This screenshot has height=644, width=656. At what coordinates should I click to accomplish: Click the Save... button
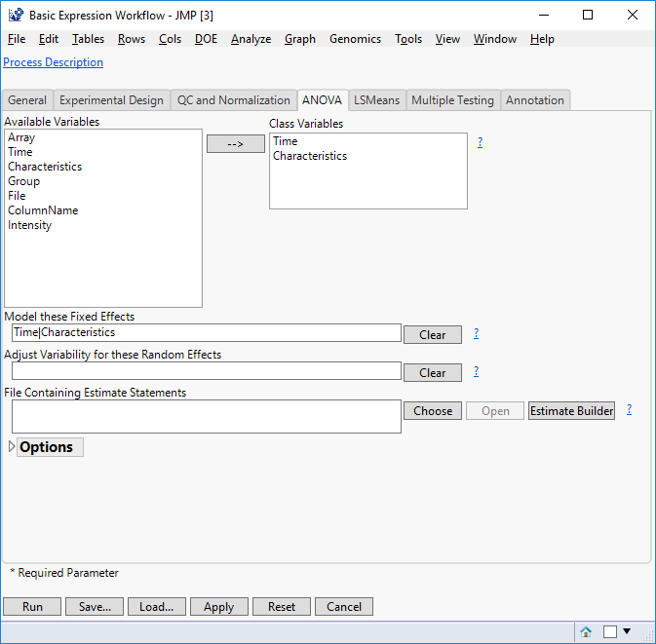pos(95,607)
